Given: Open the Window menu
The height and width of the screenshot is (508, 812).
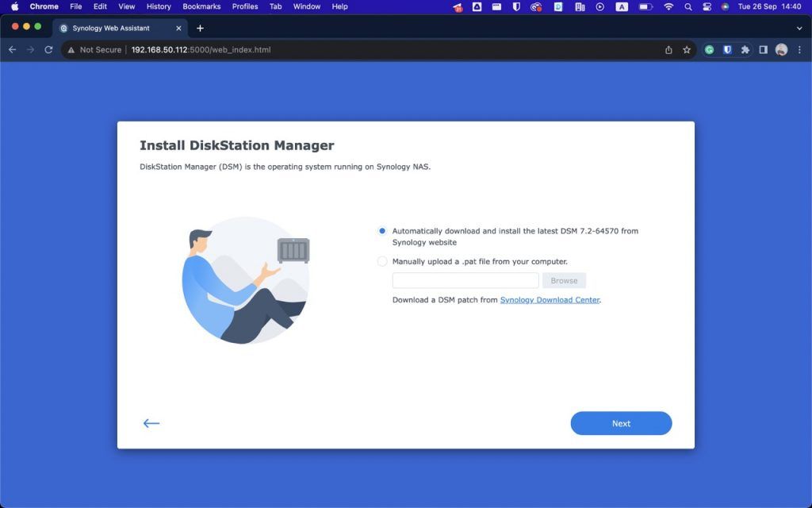Looking at the screenshot, I should click(307, 6).
